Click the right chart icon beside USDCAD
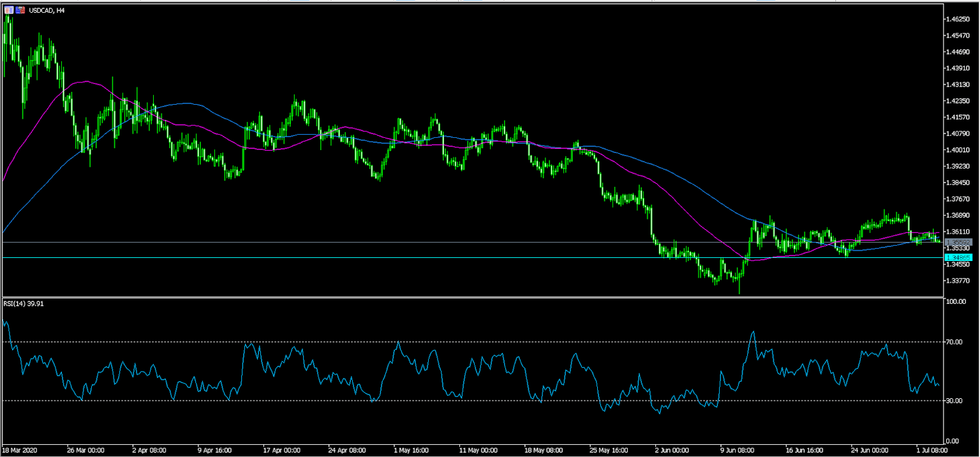 [x=20, y=10]
